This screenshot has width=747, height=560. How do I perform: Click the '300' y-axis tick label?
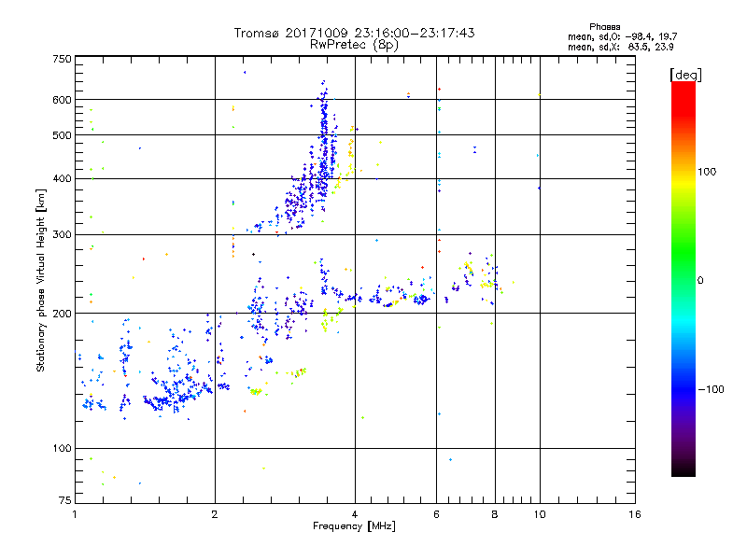[62, 235]
